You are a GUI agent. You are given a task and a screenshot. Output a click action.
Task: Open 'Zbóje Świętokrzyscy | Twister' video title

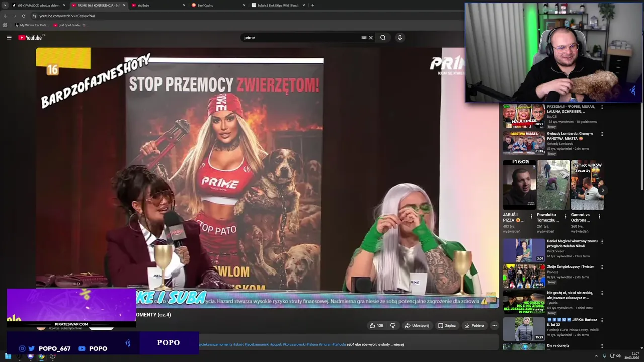[571, 267]
